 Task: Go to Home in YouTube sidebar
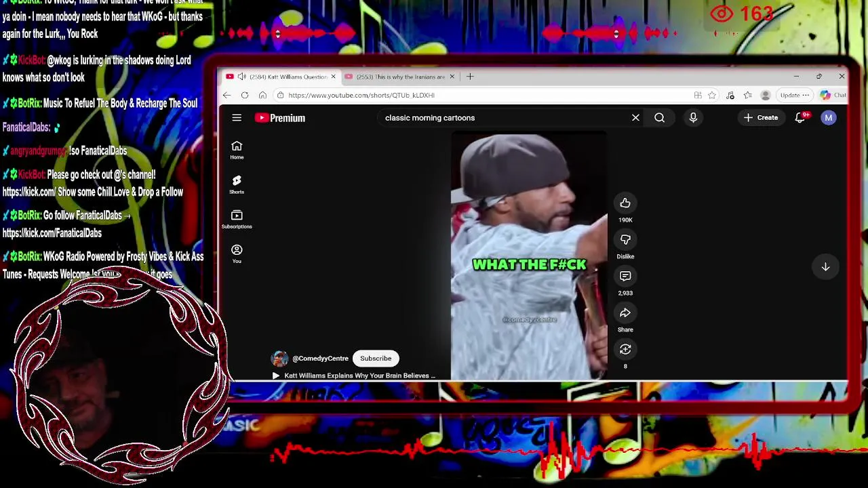coord(237,150)
